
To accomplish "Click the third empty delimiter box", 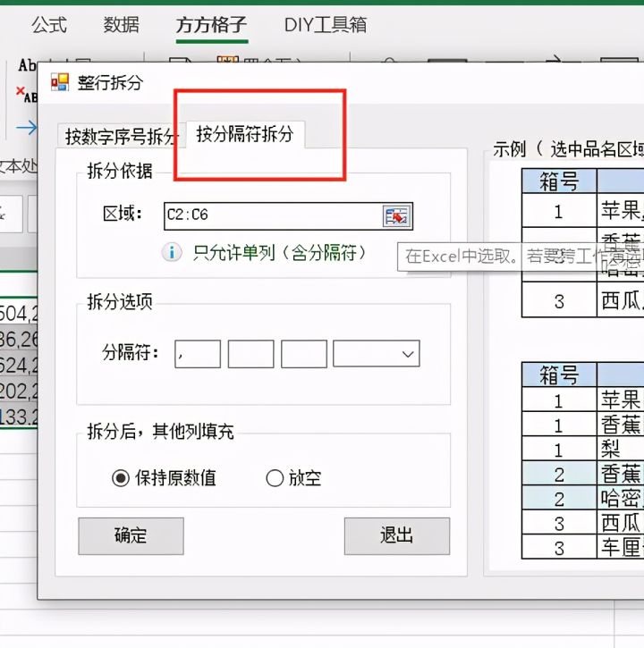I will [x=304, y=354].
